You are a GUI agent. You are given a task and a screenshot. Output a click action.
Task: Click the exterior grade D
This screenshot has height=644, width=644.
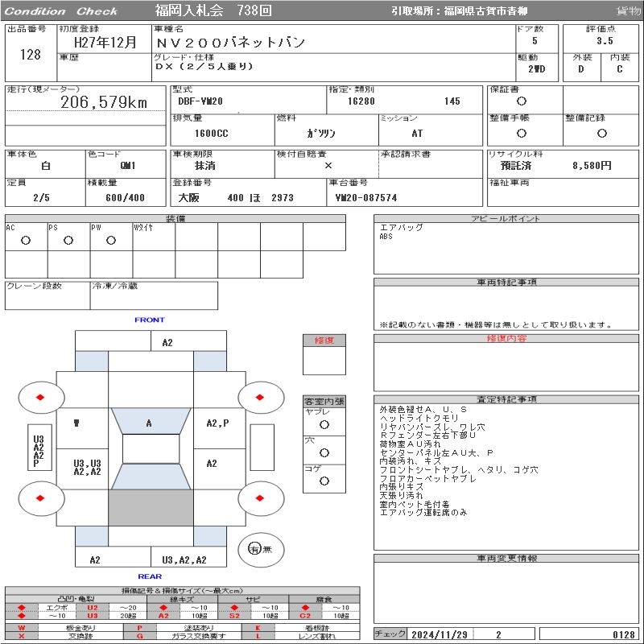580,69
